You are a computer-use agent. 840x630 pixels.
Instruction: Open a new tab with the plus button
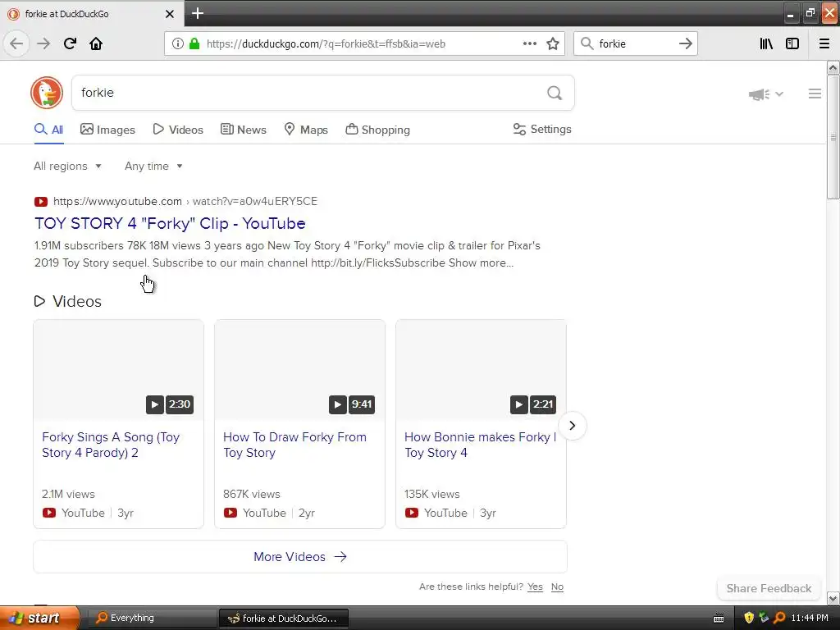tap(197, 13)
